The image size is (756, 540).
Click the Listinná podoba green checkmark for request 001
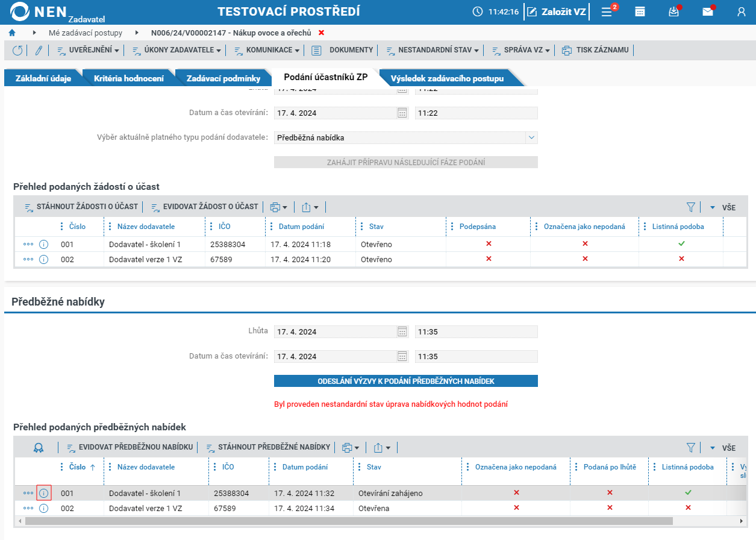point(681,243)
